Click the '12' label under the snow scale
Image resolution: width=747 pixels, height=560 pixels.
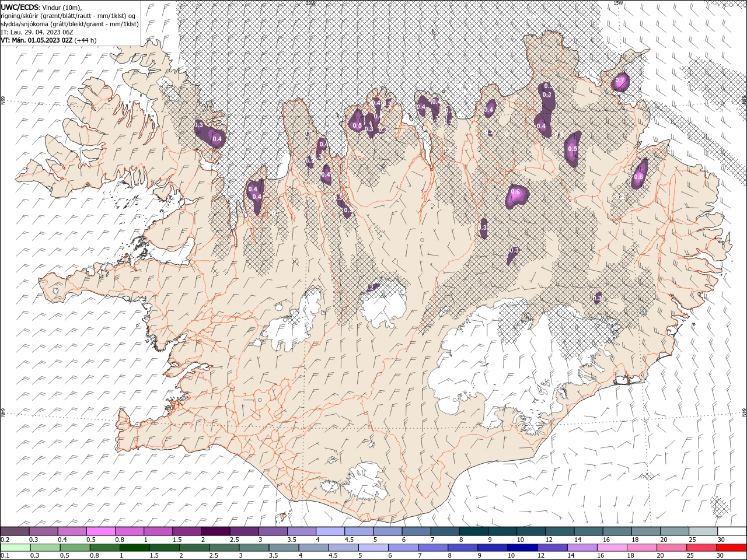pos(549,540)
